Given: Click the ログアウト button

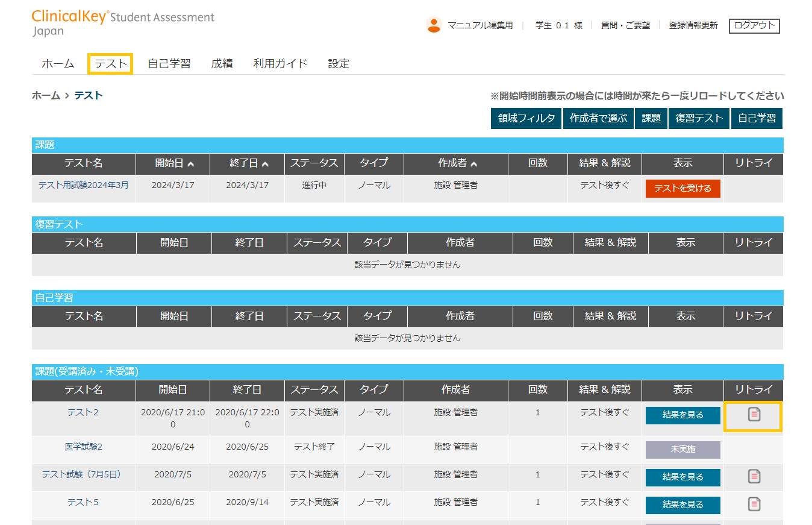Looking at the screenshot, I should click(754, 25).
